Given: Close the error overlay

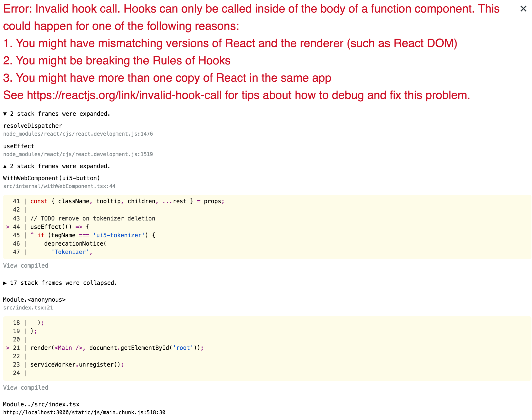Looking at the screenshot, I should click(x=523, y=9).
